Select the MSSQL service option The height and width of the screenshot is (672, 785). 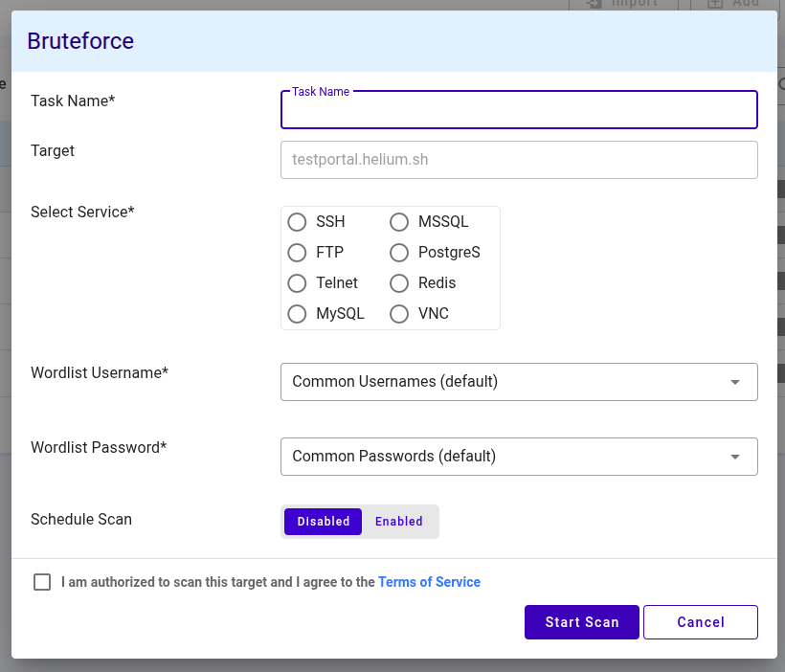(x=399, y=222)
